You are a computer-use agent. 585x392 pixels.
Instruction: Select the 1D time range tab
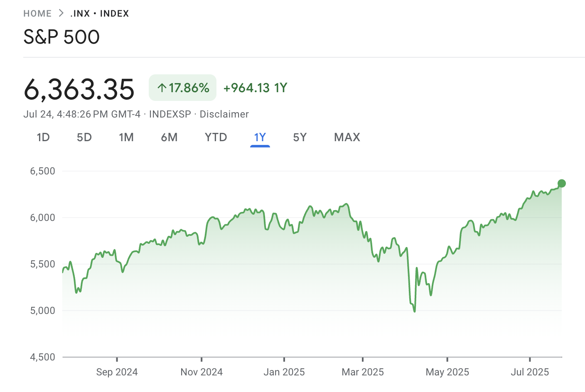(x=43, y=137)
